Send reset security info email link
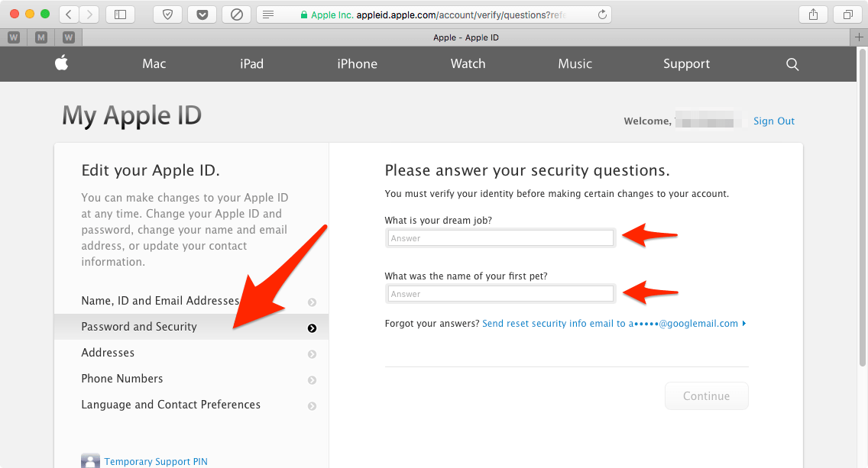Viewport: 868px width, 468px height. (x=614, y=324)
